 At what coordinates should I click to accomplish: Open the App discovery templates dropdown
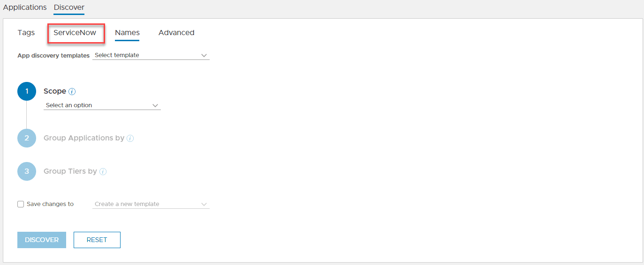coord(151,55)
